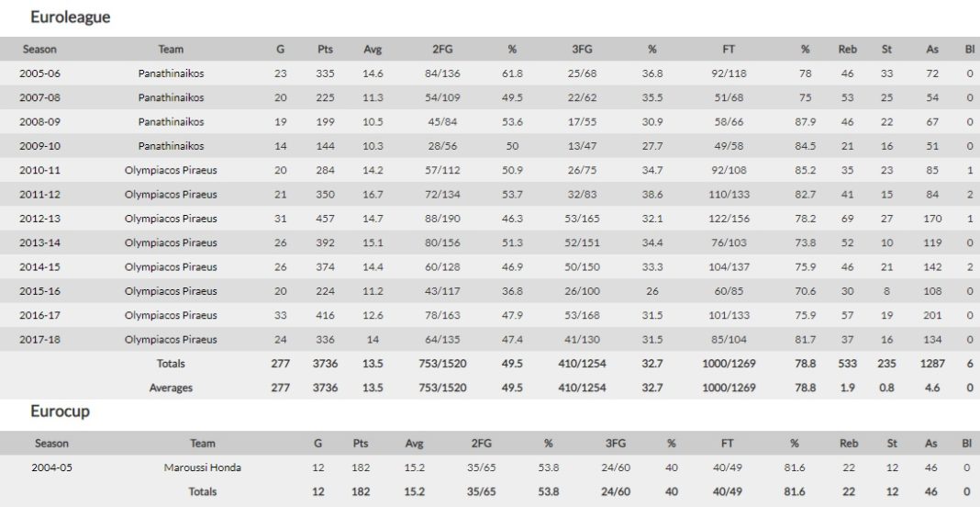Open Panathinaikos team link for 2005-06 season

(x=171, y=73)
